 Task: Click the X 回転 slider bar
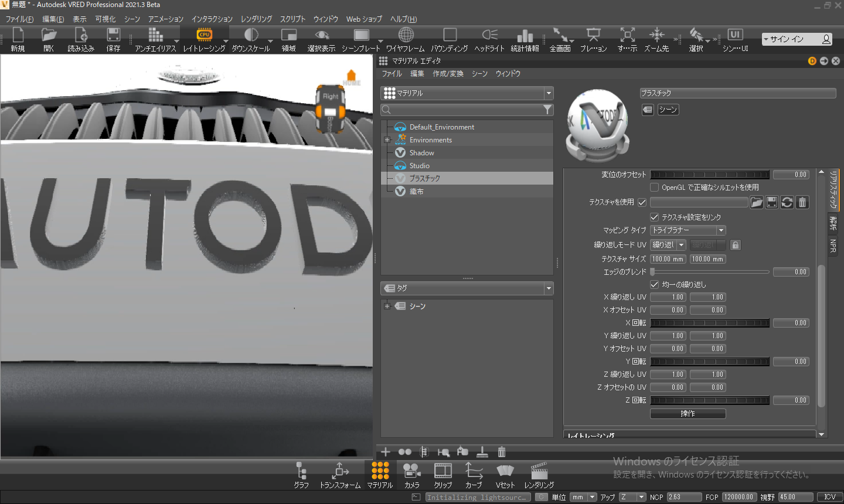710,323
